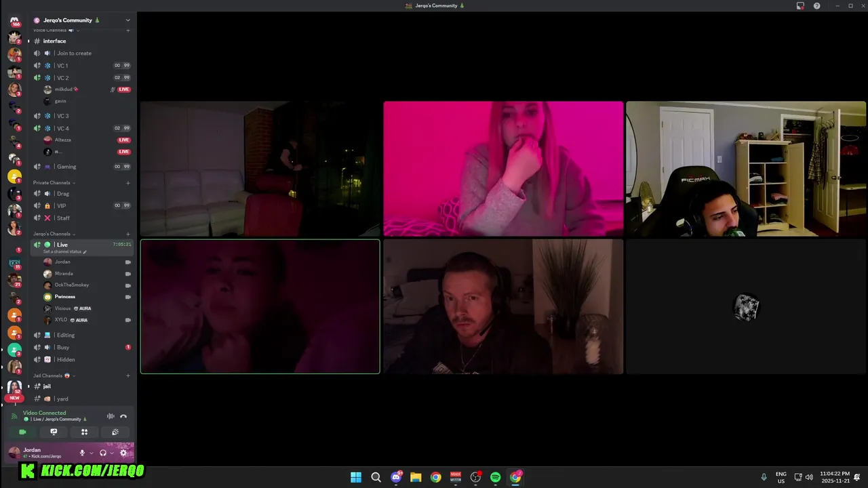The height and width of the screenshot is (488, 868).
Task: Join the VC 4 voice channel
Action: tap(82, 128)
